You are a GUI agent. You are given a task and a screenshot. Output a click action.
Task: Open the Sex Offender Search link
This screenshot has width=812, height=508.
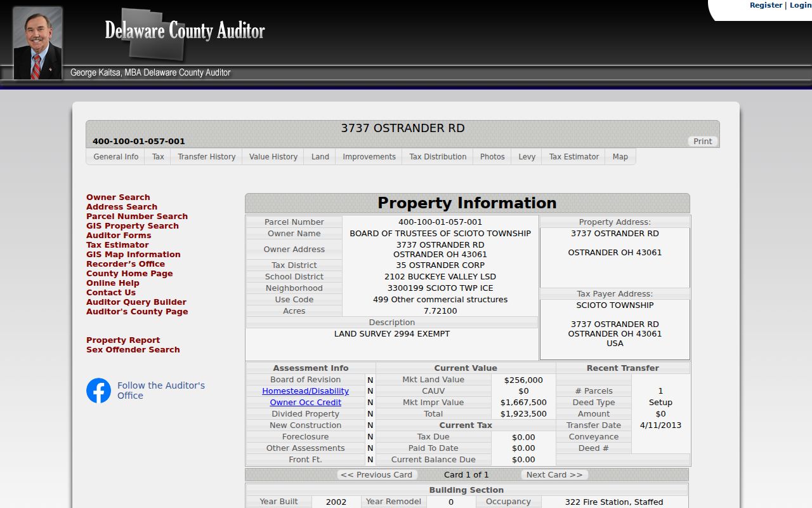[133, 350]
